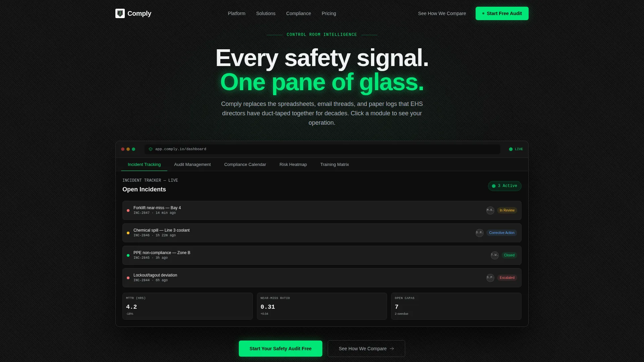Image resolution: width=644 pixels, height=362 pixels.
Task: Click the INC-2845 · 3h ago text
Action: coord(151,258)
